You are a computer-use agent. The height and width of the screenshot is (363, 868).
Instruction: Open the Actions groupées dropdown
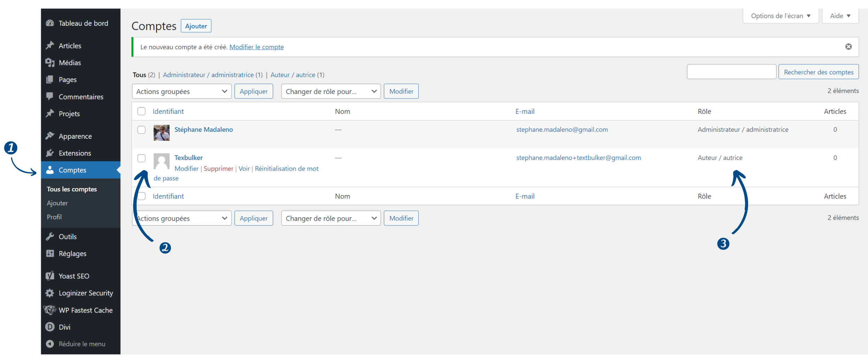(x=181, y=91)
